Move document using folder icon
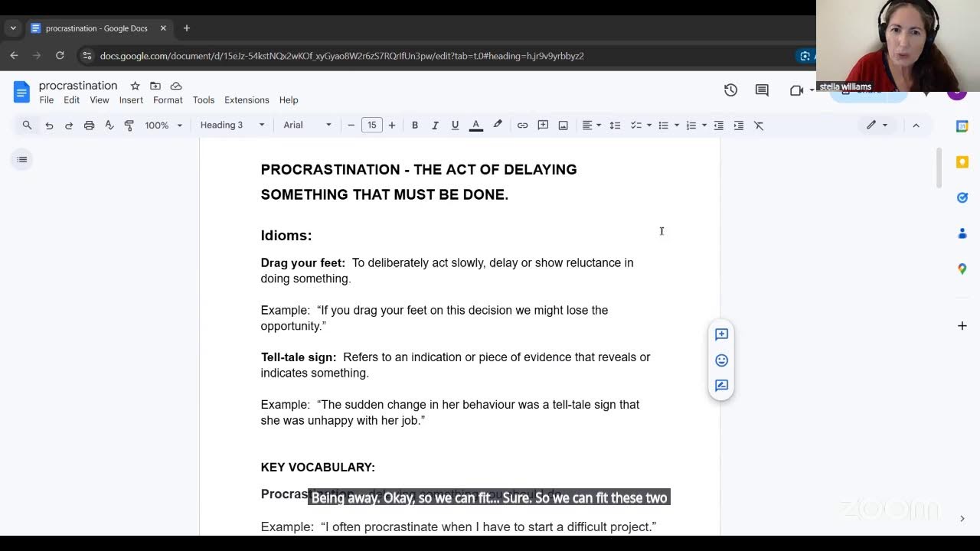 click(155, 86)
